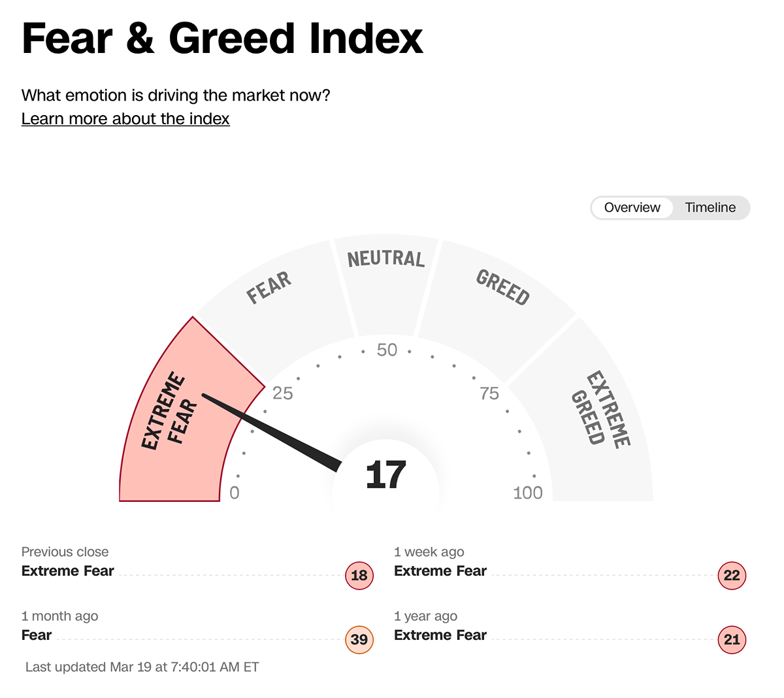Switch to the Timeline view
This screenshot has width=784, height=698.
(x=710, y=208)
